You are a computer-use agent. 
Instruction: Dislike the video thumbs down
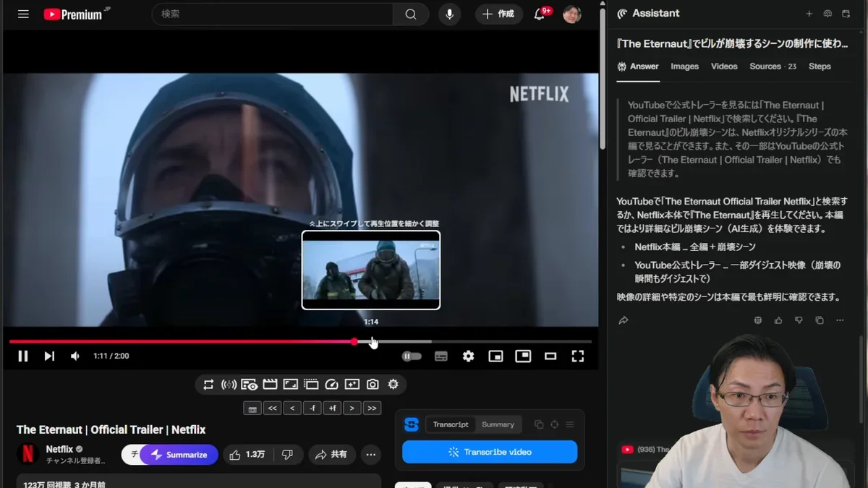(288, 455)
